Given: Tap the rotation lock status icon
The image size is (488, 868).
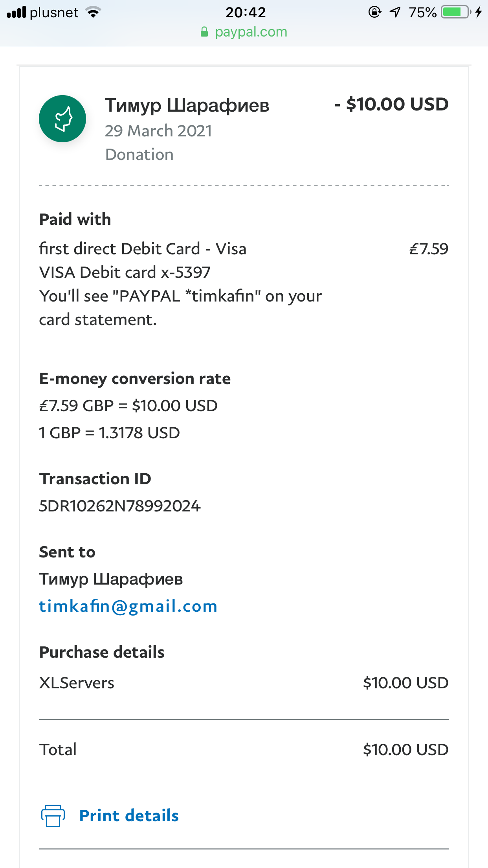Looking at the screenshot, I should point(374,12).
